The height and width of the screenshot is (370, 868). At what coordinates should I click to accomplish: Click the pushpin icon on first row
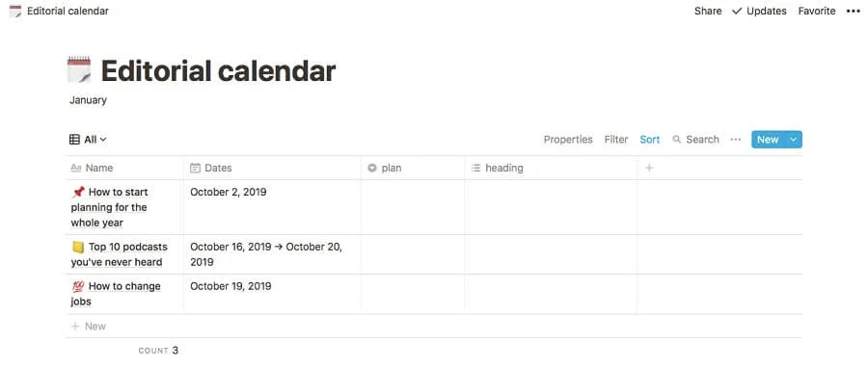[x=78, y=192]
